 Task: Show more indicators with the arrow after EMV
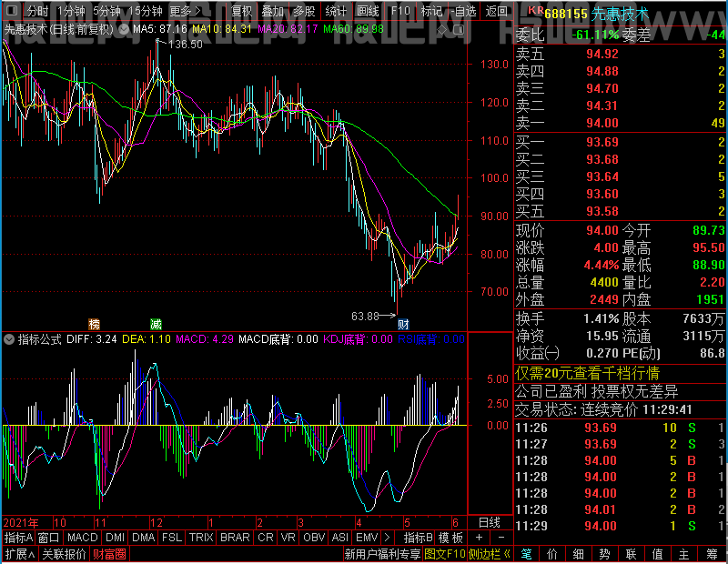[x=387, y=538]
